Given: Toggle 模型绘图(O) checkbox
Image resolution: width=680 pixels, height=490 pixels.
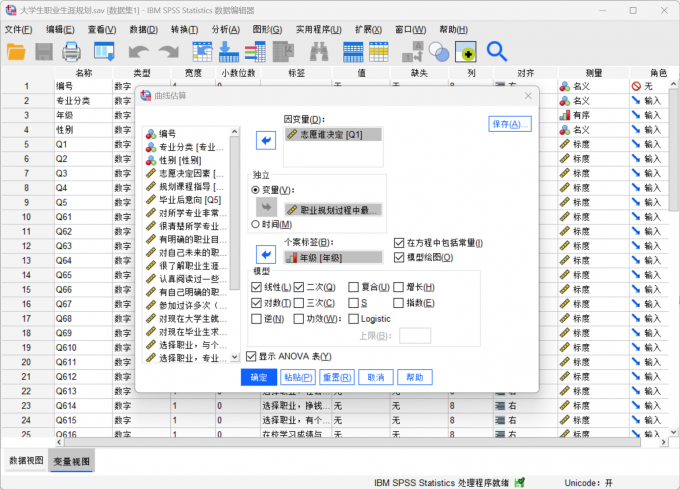Looking at the screenshot, I should point(399,258).
